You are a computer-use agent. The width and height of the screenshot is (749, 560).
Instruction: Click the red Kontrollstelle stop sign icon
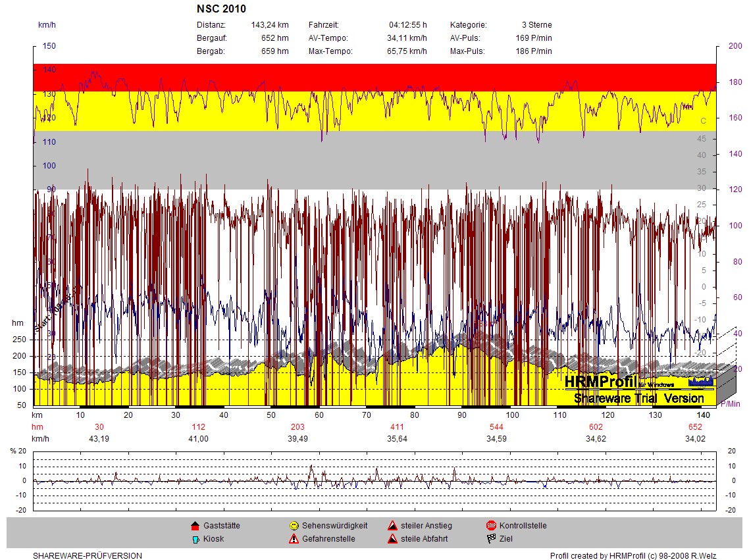pyautogui.click(x=490, y=526)
